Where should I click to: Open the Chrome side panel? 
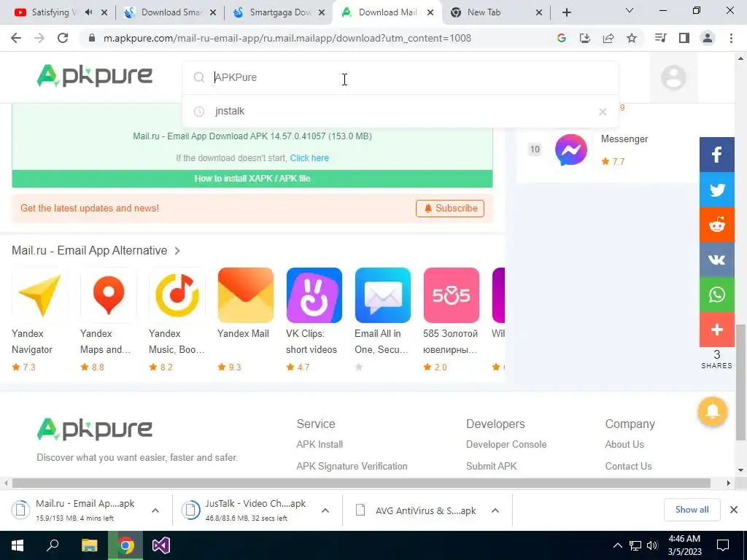tap(684, 38)
